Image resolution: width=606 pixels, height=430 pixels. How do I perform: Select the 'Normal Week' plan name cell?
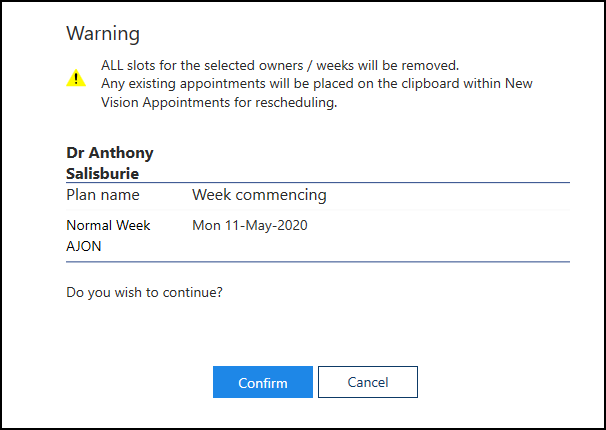pos(108,226)
